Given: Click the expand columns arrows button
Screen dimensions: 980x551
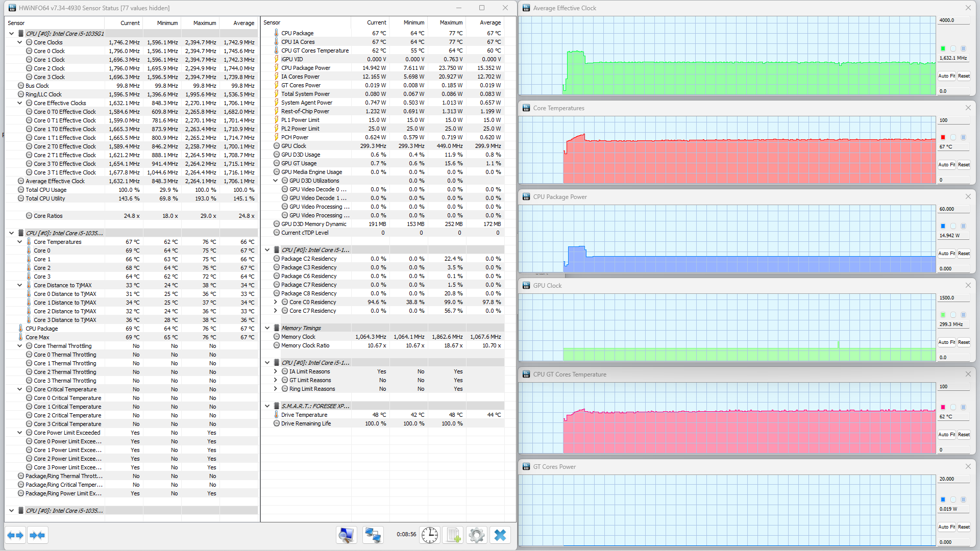Looking at the screenshot, I should pyautogui.click(x=15, y=535).
